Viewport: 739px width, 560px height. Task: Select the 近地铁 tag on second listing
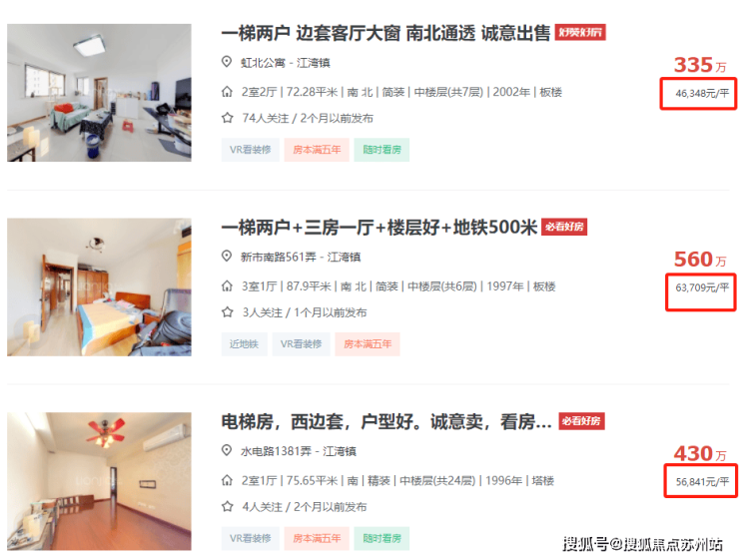click(x=244, y=344)
